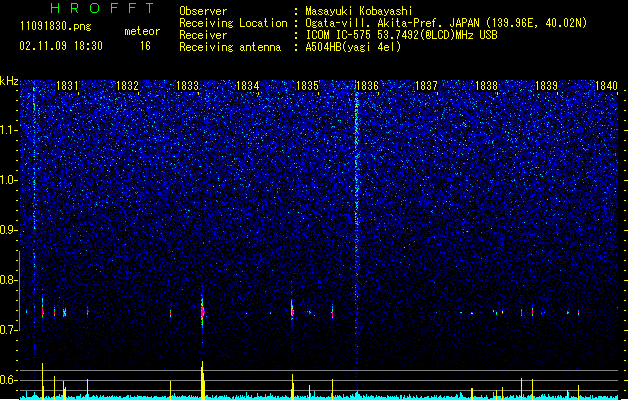The width and height of the screenshot is (629, 400).
Task: Click the 0.8 kHz axis value
Action: [x=9, y=280]
